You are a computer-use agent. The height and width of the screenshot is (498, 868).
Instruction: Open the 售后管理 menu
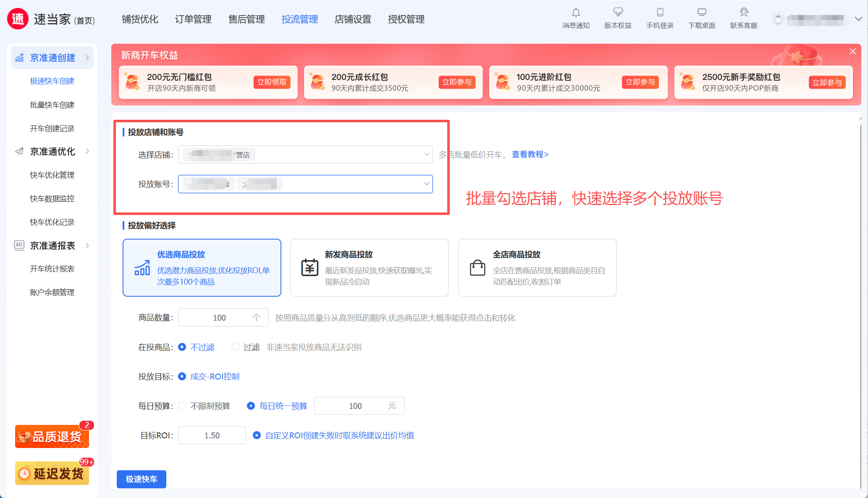(247, 19)
